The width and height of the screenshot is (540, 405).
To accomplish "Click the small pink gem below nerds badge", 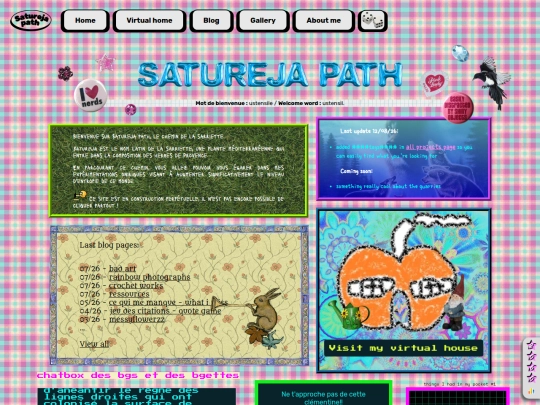I will (x=131, y=110).
